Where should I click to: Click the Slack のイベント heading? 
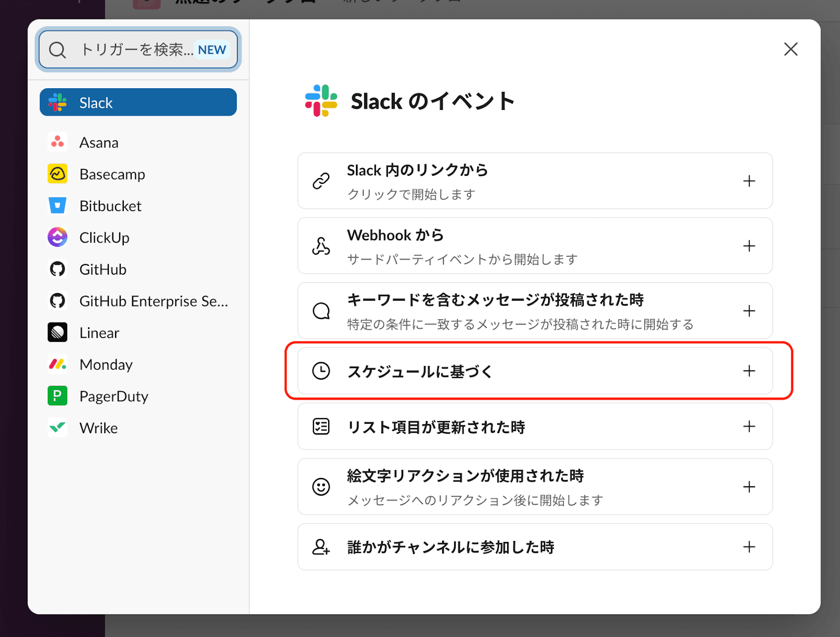click(433, 101)
